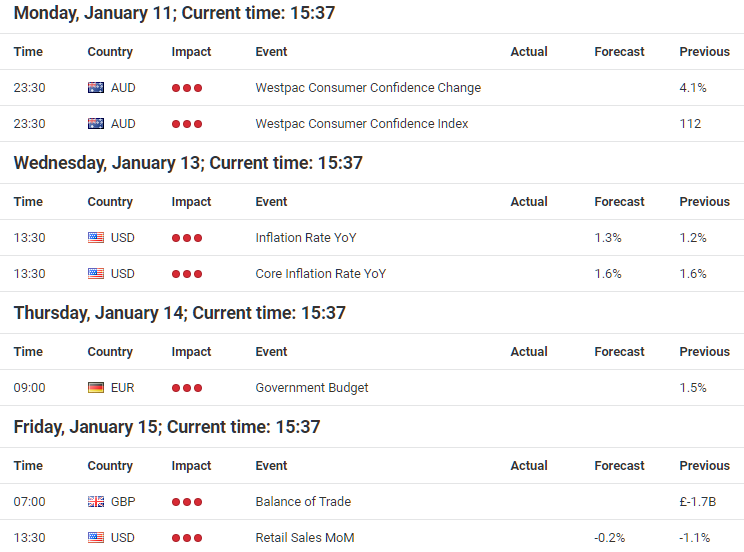744x552 pixels.
Task: Open the Westpac Consumer Confidence Change event
Action: pos(368,88)
